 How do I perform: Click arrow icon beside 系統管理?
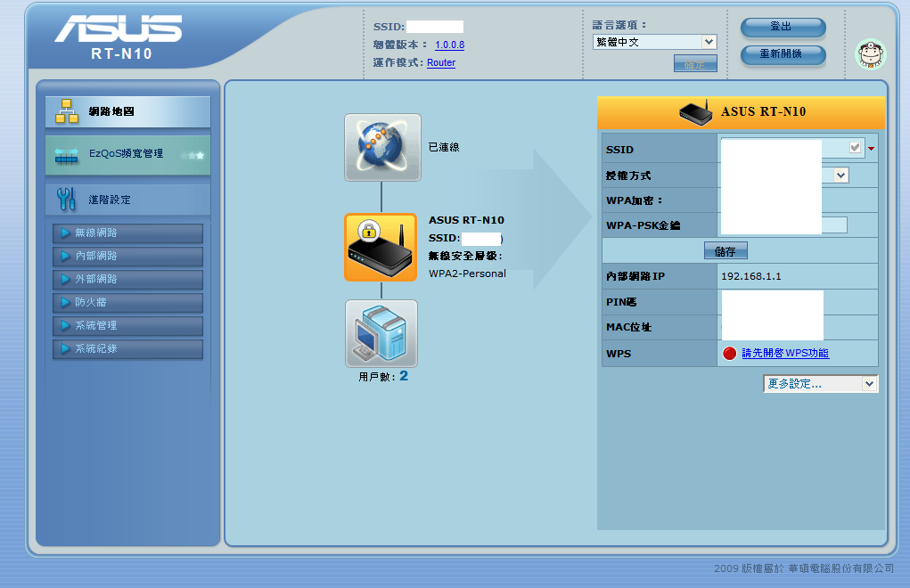[66, 326]
